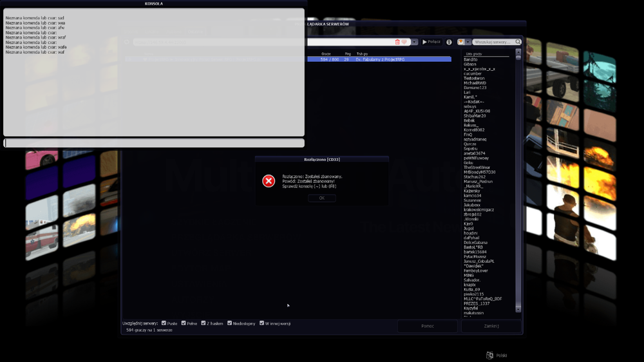
Task: Click the 584 graczy na 1 serwerze status text
Action: pyautogui.click(x=149, y=330)
